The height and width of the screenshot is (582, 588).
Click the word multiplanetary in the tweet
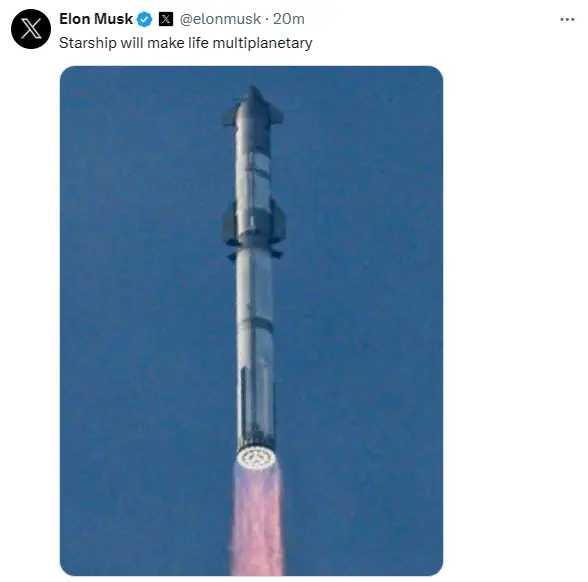[x=262, y=43]
